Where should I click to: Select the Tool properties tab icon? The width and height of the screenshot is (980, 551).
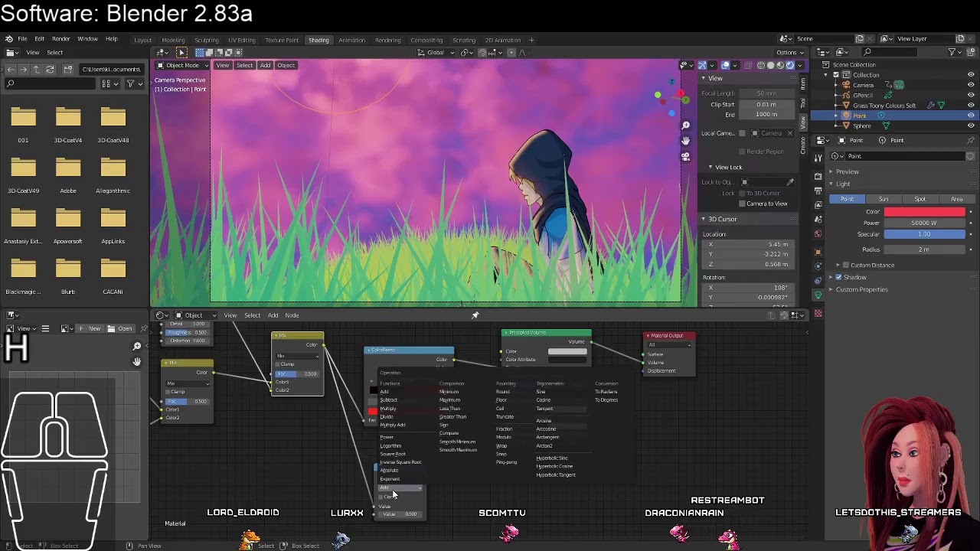[x=818, y=158]
